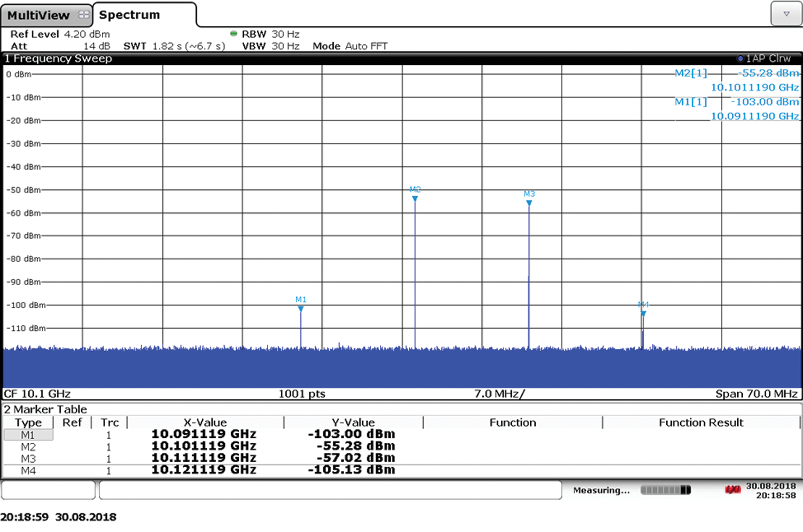Switch to the Spectrum tab
The image size is (803, 532).
pos(130,15)
